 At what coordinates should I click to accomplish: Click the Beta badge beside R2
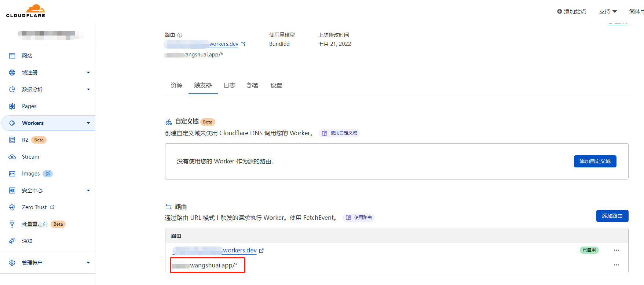click(x=39, y=140)
